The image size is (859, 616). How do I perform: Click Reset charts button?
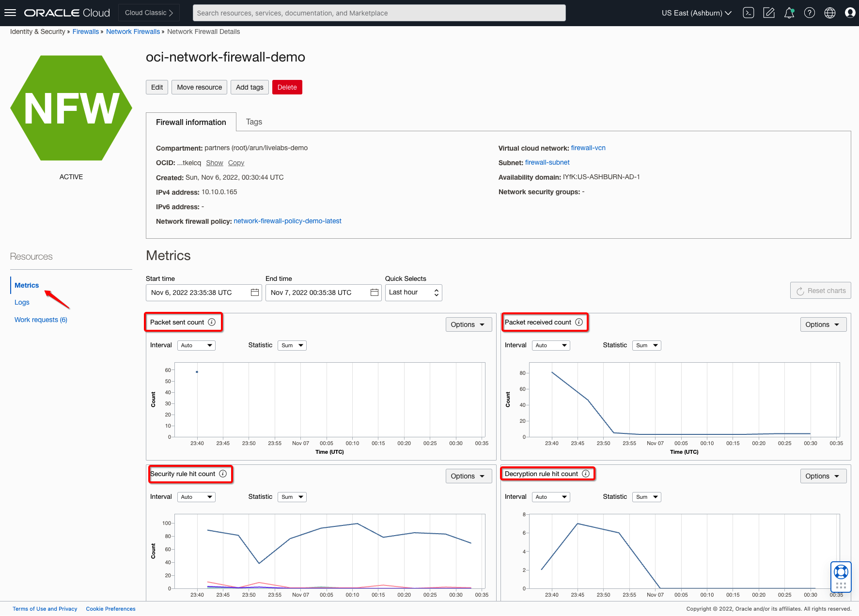click(x=821, y=291)
